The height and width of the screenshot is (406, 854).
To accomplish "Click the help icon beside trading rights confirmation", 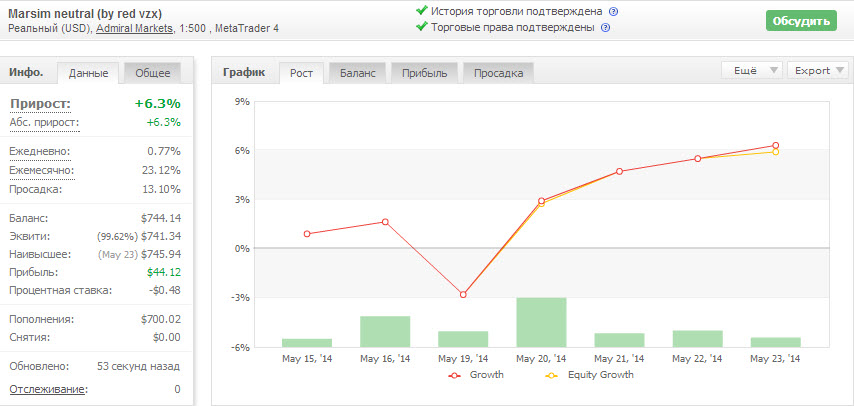I will coord(605,28).
